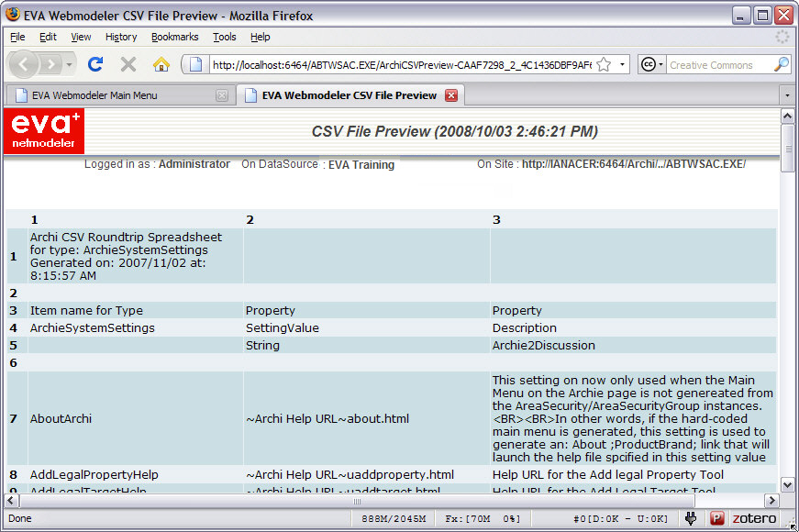Click the vertical scrollbar down arrow
Viewport: 799px width, 532px height.
coord(787,484)
